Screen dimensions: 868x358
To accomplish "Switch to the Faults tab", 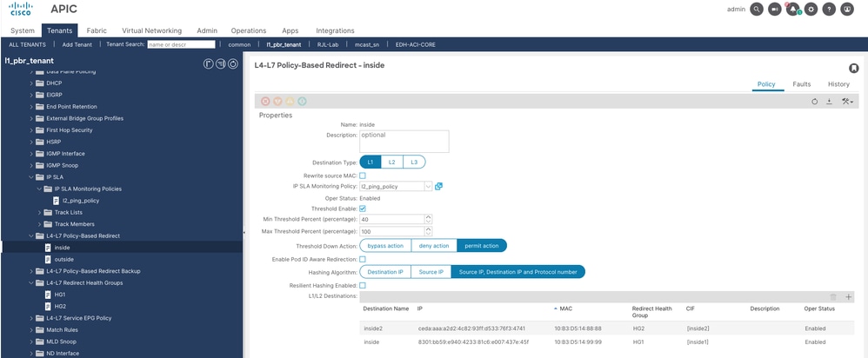I will coord(802,84).
